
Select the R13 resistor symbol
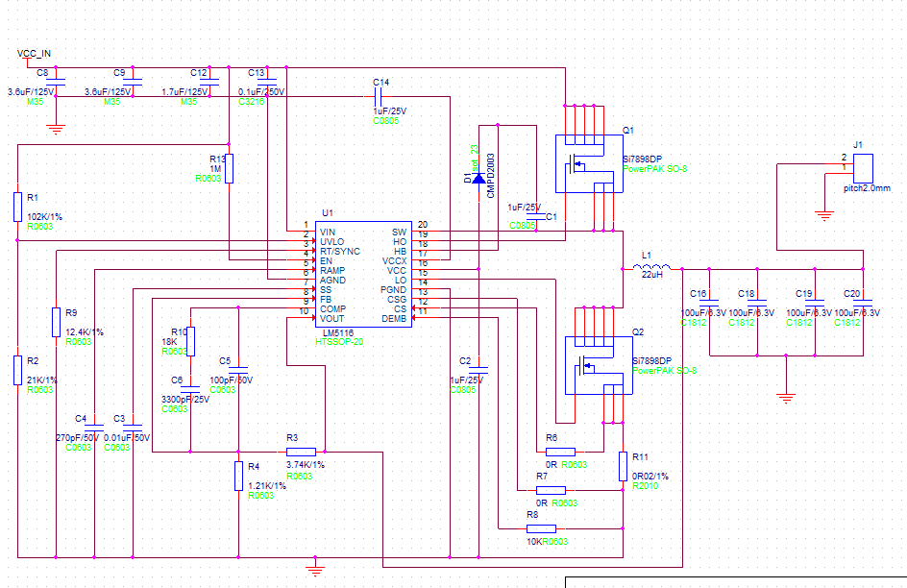click(x=229, y=168)
